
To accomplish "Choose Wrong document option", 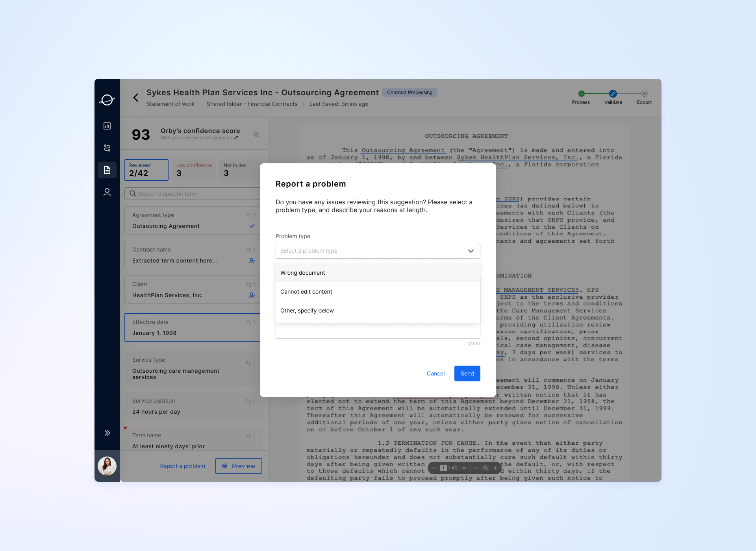I will [378, 273].
